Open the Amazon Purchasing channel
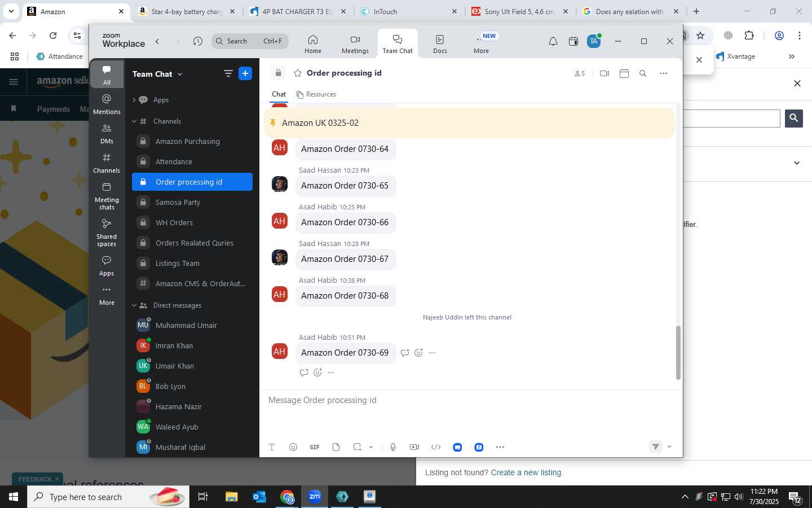812x508 pixels. click(192, 141)
